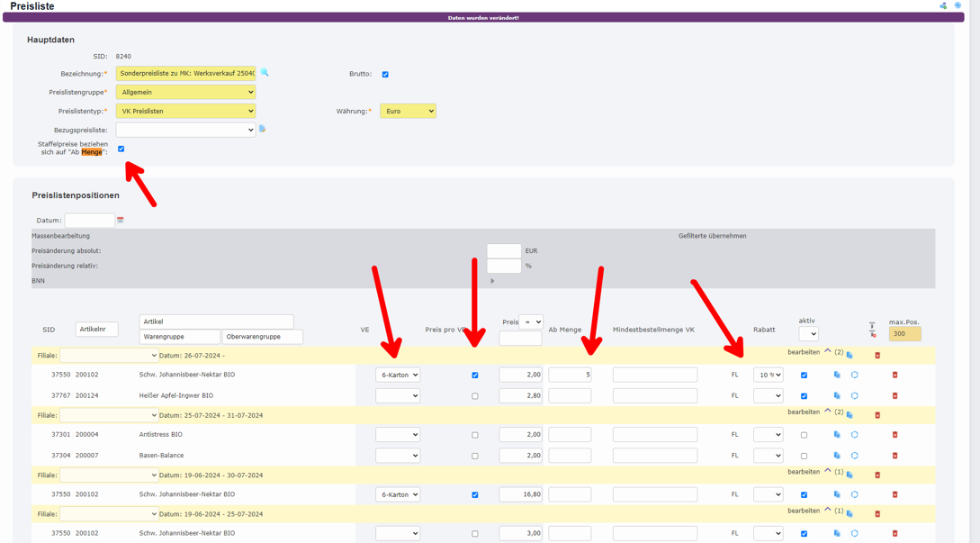Uncheck Staffelpreise beziehen sich auf Ab Menge

[x=121, y=149]
